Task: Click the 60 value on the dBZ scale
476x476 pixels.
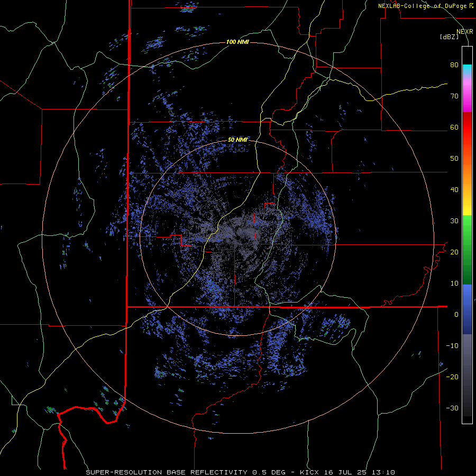Action: [x=454, y=127]
